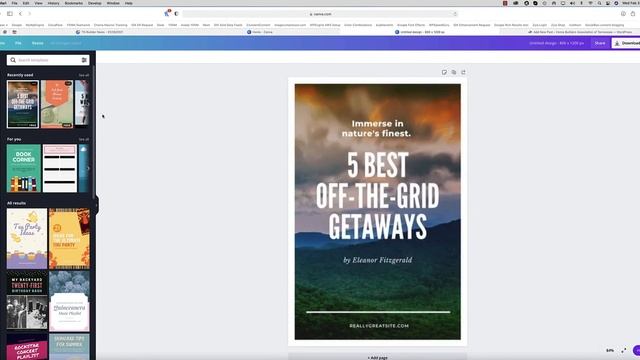
Task: Open the Edit menu in the macOS menu bar
Action: (x=26, y=3)
